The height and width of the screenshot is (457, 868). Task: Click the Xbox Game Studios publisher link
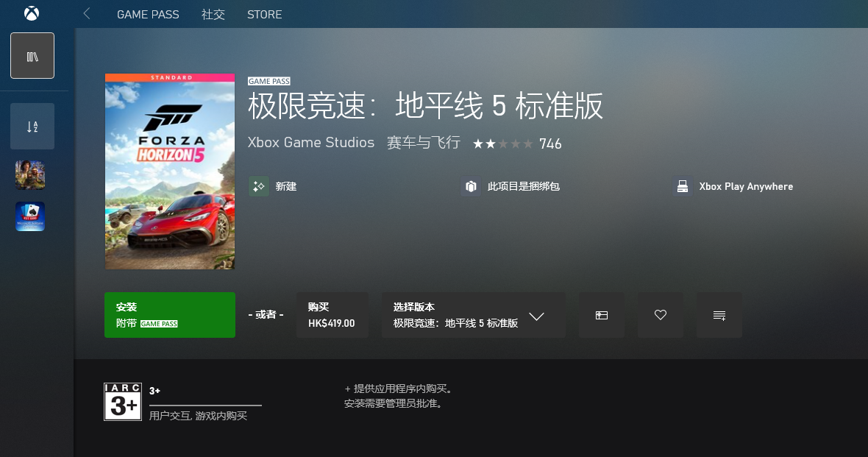[311, 142]
